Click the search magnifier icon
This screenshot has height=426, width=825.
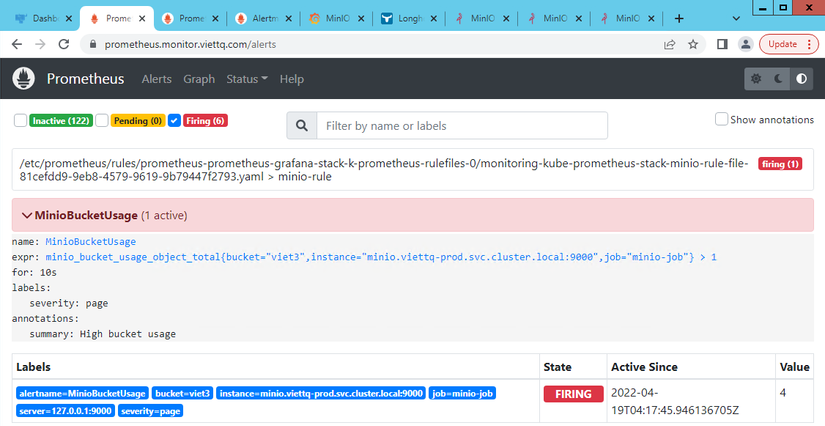302,126
